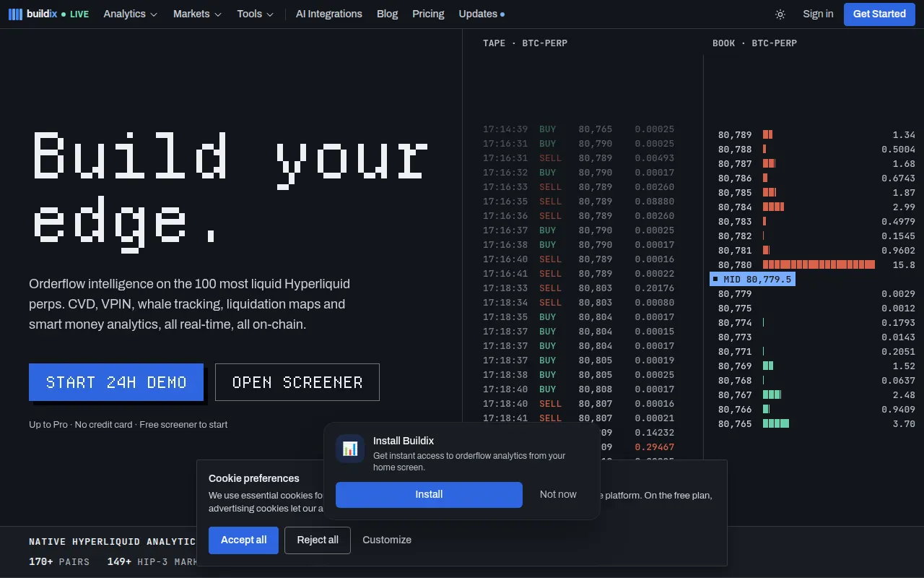Click the Install Buildix app icon
The height and width of the screenshot is (578, 924).
[350, 449]
